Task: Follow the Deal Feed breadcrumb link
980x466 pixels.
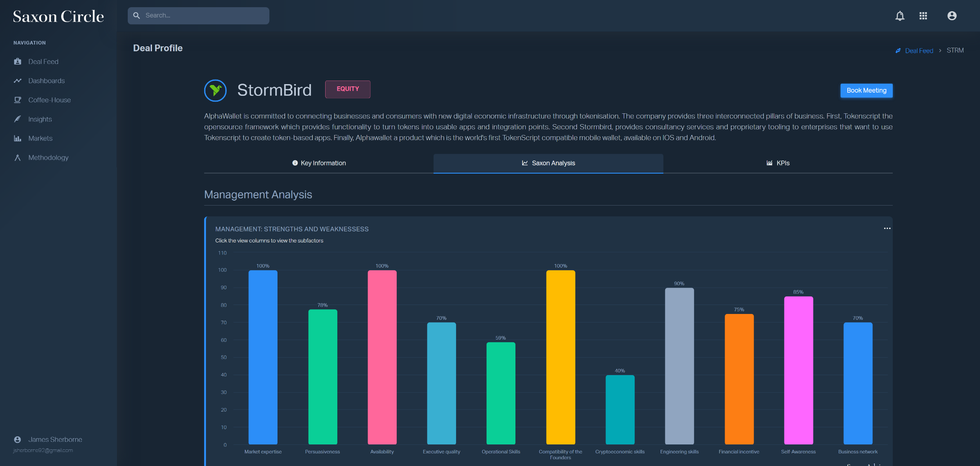Action: [919, 51]
